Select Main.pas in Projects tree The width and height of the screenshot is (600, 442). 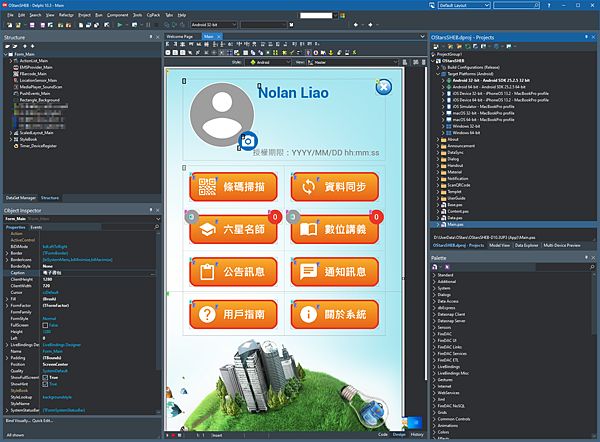tap(455, 224)
